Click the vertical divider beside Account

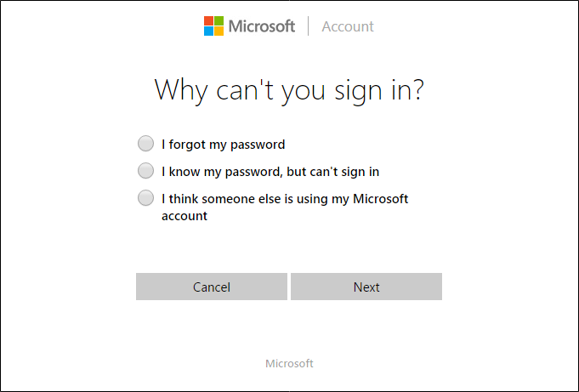pyautogui.click(x=308, y=26)
